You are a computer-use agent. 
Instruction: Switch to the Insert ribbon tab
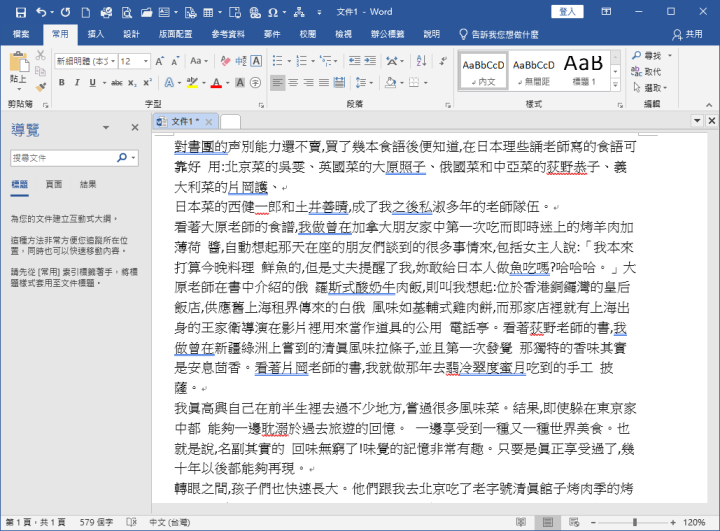pyautogui.click(x=96, y=34)
